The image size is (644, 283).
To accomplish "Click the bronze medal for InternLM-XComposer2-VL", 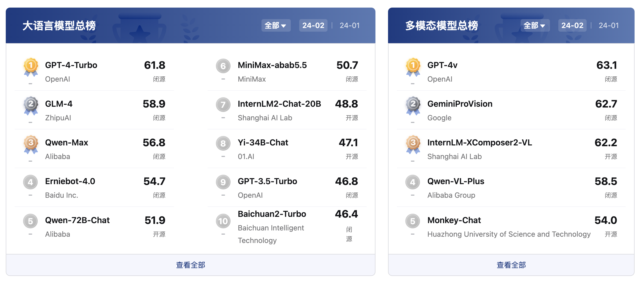I will click(x=413, y=144).
